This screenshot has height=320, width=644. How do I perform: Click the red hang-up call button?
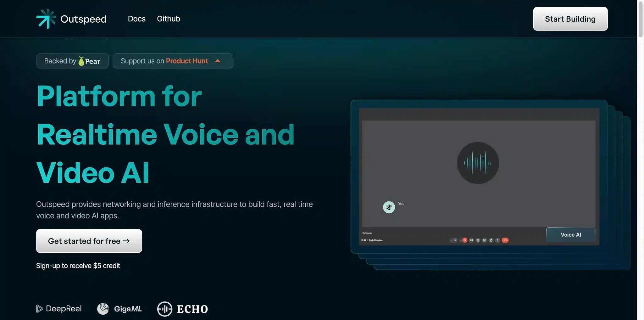pos(505,240)
